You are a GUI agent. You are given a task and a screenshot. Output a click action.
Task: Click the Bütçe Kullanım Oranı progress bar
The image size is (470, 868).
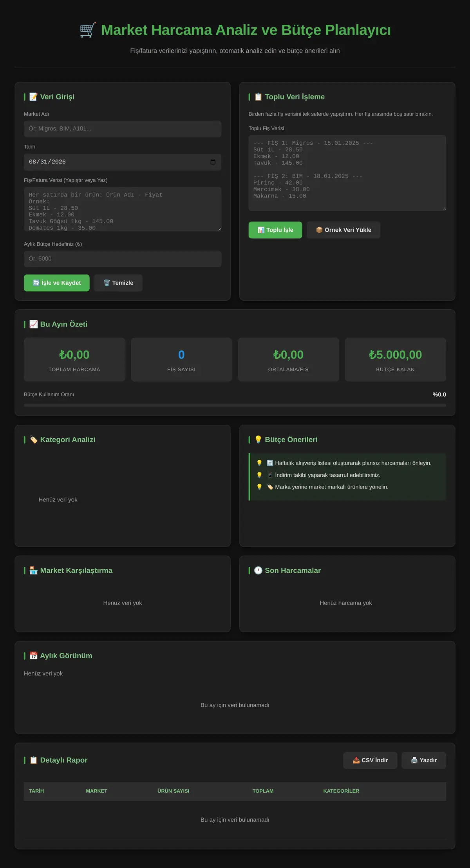coord(235,405)
